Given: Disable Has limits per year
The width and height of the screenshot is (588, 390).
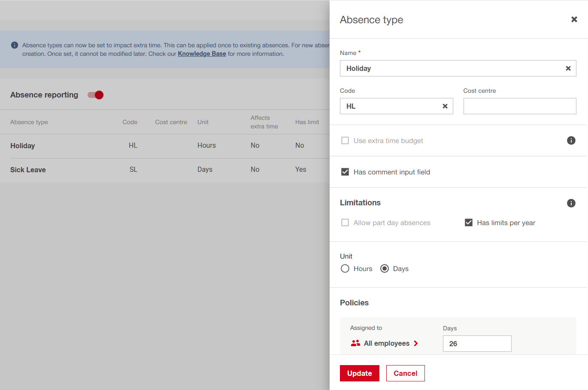Looking at the screenshot, I should [x=469, y=222].
